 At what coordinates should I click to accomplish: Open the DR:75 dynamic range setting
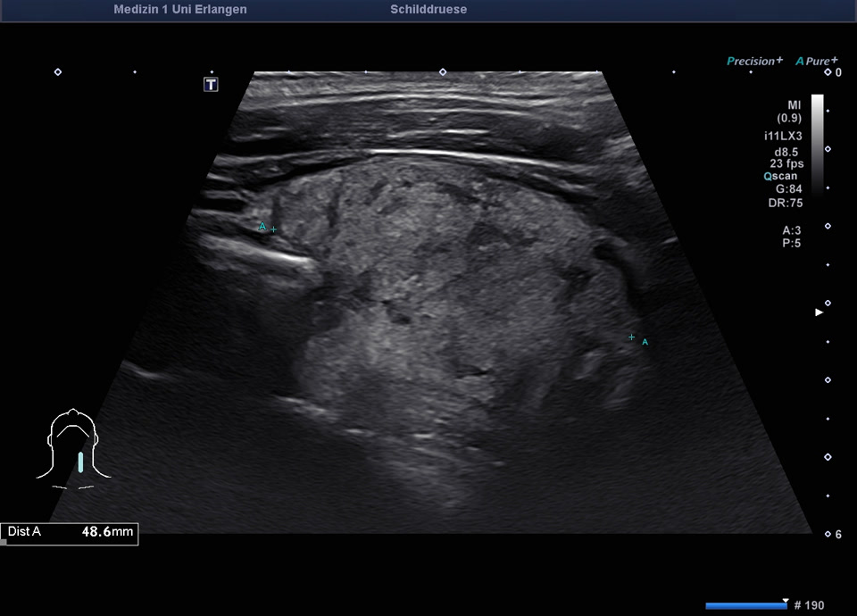(786, 203)
